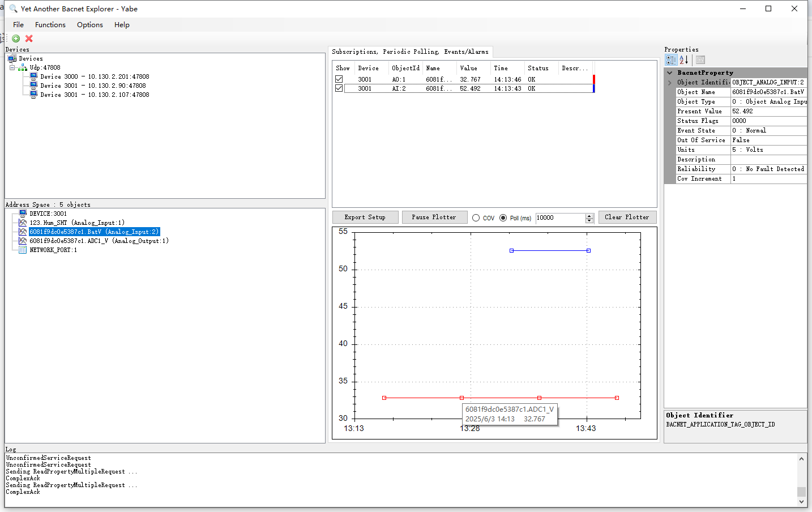The height and width of the screenshot is (512, 812).
Task: Expand the Object Identifier property
Action: tap(670, 82)
